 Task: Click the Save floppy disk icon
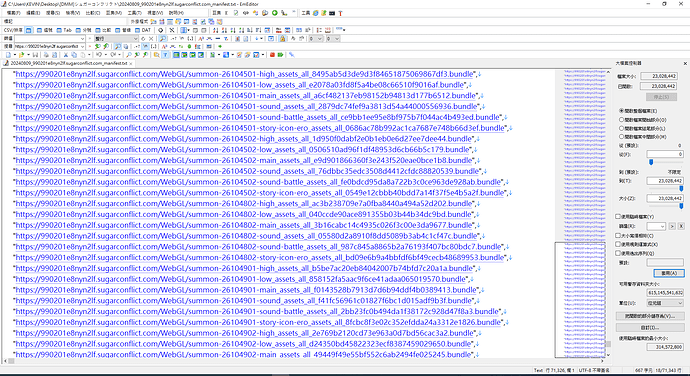tap(35, 55)
